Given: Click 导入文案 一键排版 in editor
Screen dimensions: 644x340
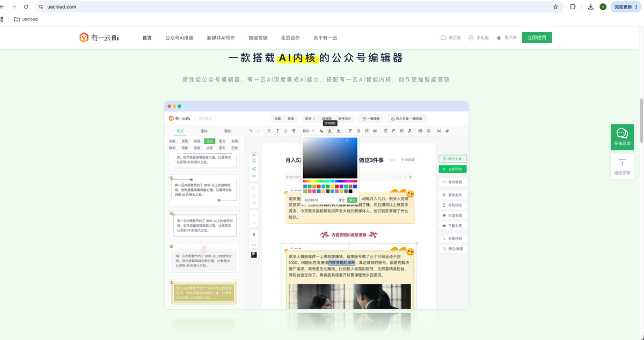Looking at the screenshot, I should click(406, 119).
